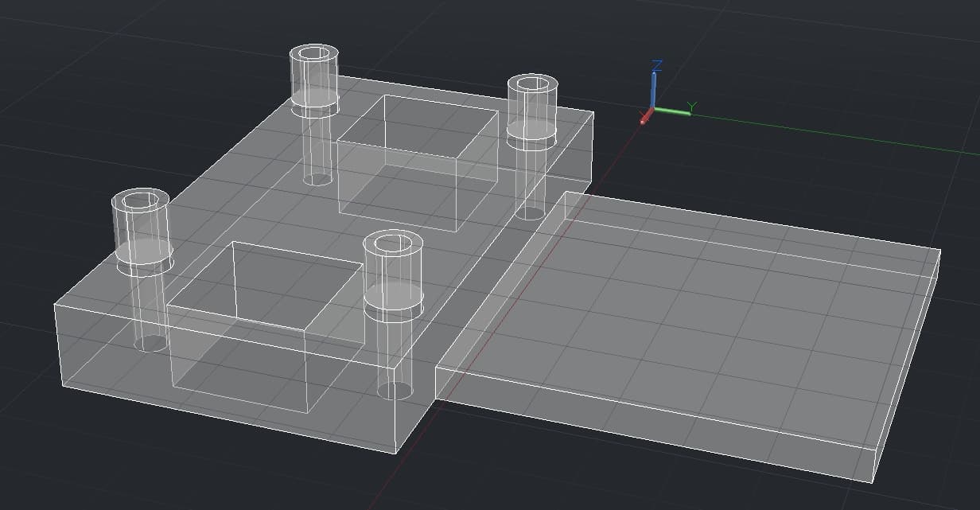Screen dimensions: 980x510
Task: Select the back-left cylindrical pin top
Action: pyautogui.click(x=314, y=54)
